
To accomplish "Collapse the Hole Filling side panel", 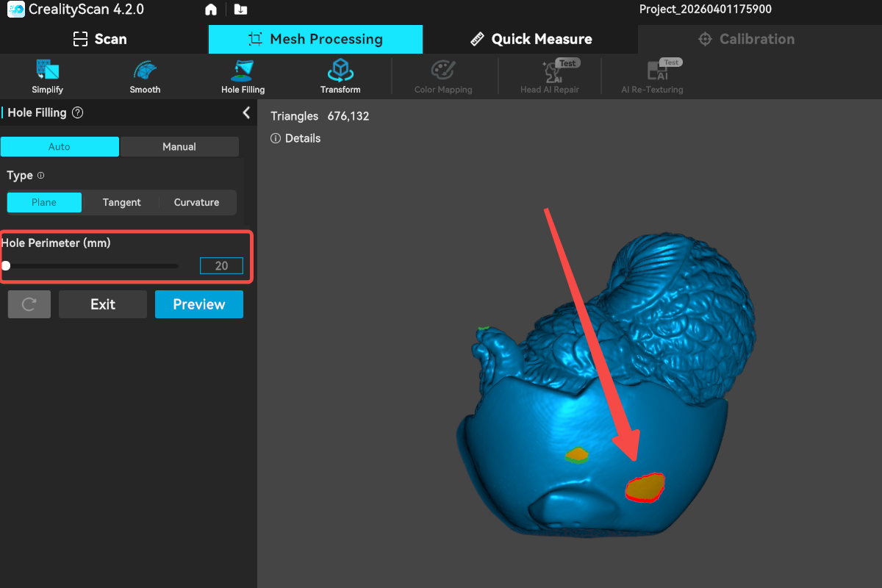I will point(246,112).
